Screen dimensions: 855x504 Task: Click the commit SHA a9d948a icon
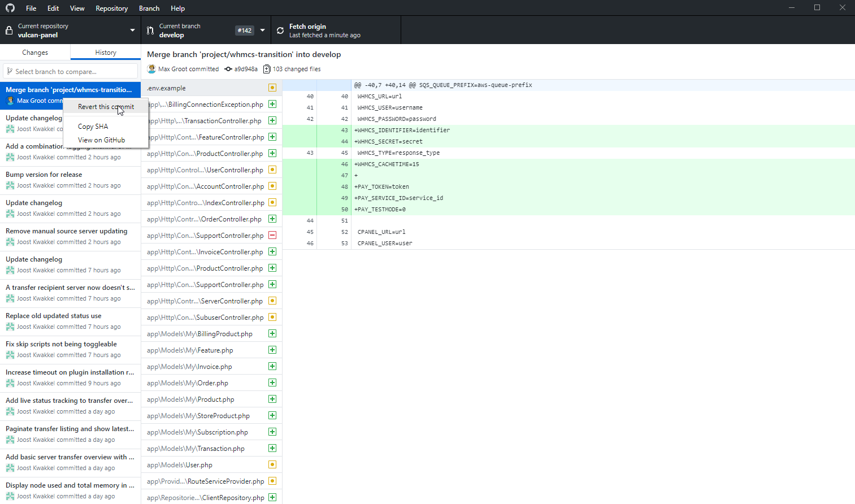(228, 69)
